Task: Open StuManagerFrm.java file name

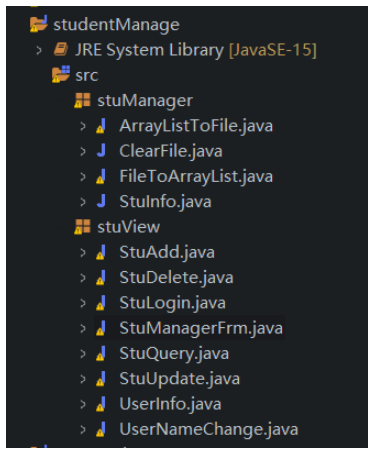Action: 201,329
